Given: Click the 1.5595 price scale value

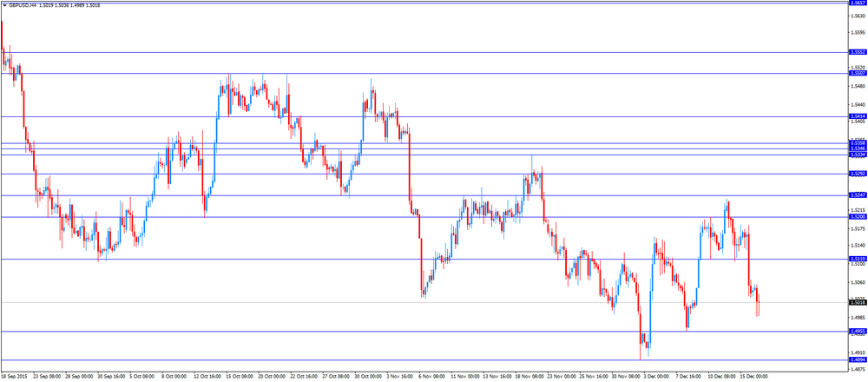Looking at the screenshot, I should pyautogui.click(x=858, y=32).
